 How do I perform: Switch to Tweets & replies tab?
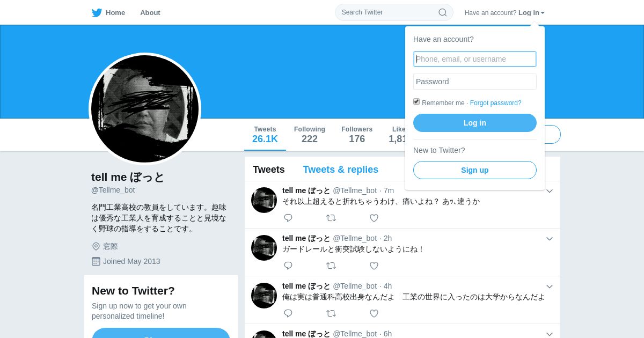tap(341, 170)
